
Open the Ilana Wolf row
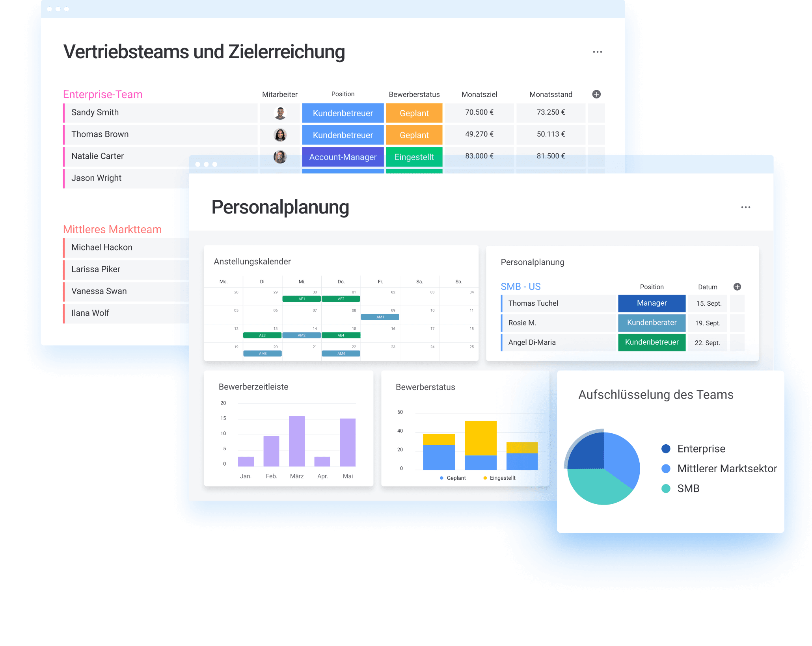[126, 314]
